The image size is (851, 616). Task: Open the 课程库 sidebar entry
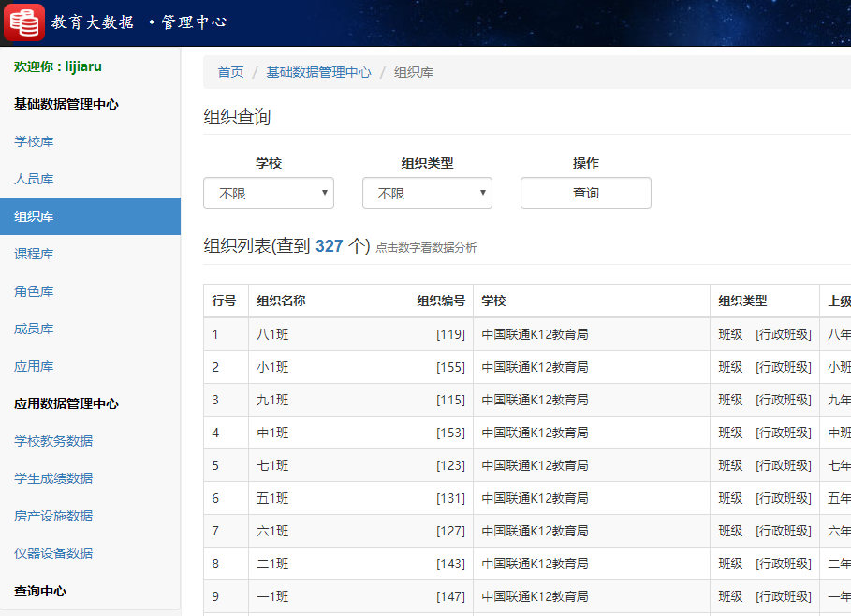(34, 254)
